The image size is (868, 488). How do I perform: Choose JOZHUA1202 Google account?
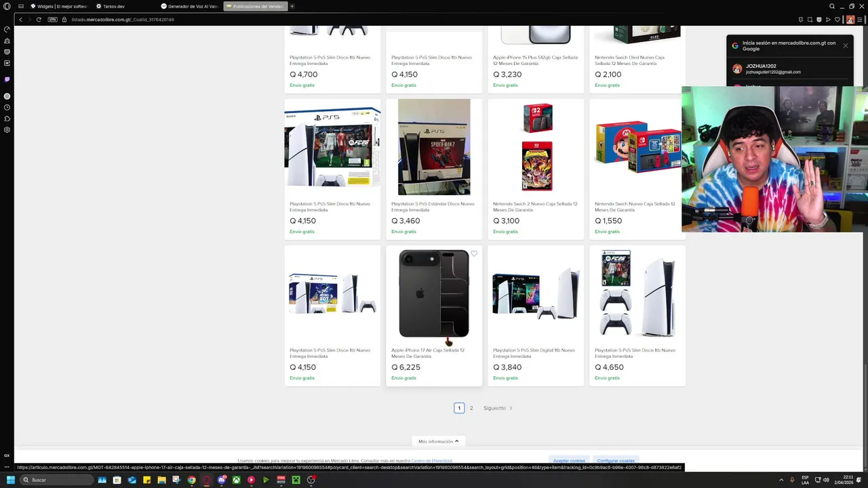pos(790,69)
